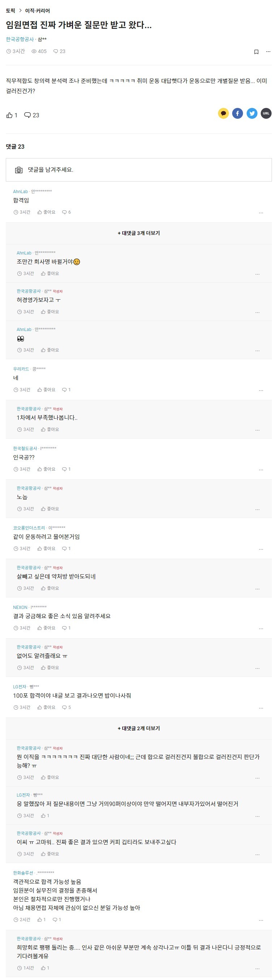Open NEXON company link on comment

pyautogui.click(x=20, y=607)
